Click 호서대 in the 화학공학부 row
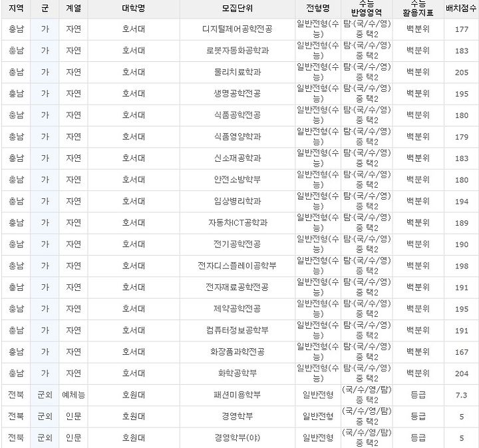 [134, 373]
